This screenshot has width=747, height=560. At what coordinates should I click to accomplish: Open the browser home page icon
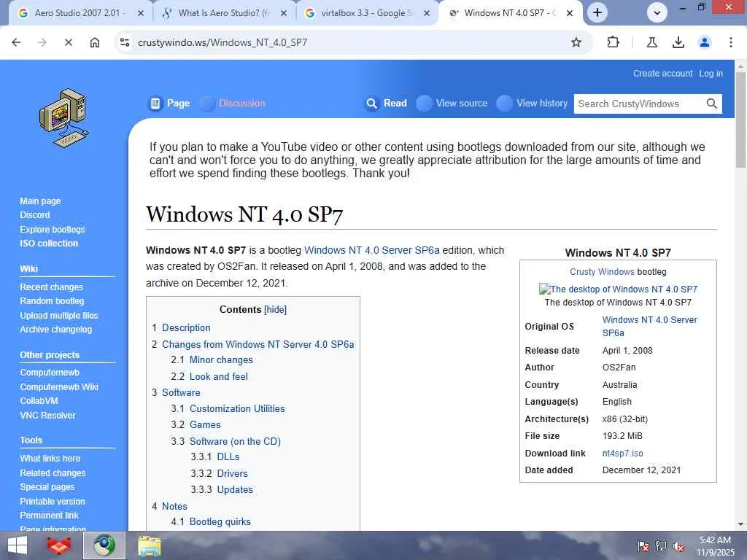95,42
